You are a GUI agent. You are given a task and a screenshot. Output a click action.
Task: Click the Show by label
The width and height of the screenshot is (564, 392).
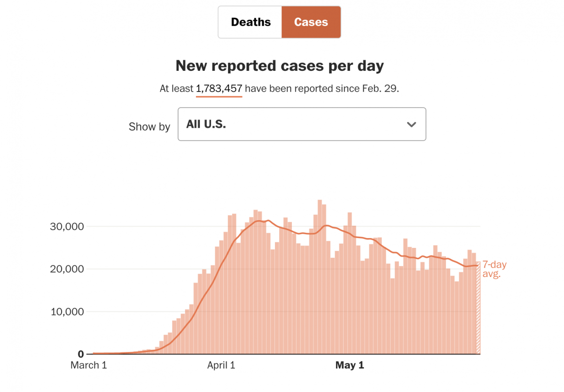pos(149,127)
